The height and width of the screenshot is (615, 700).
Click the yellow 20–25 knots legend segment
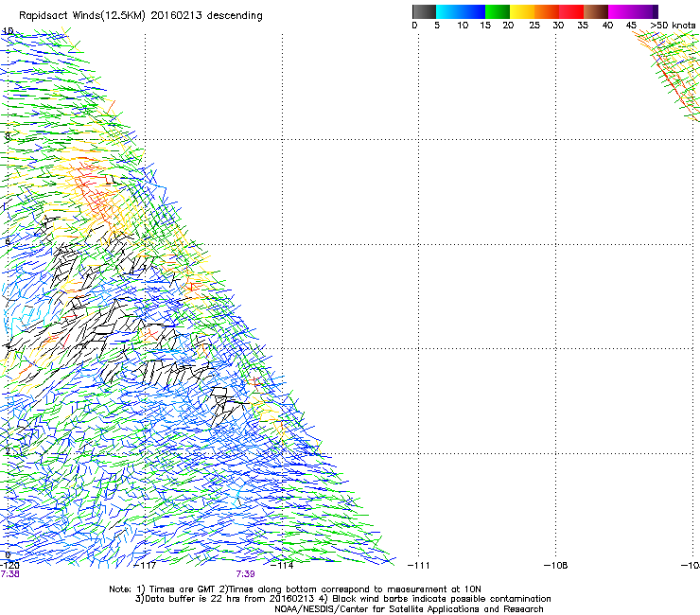tap(522, 11)
